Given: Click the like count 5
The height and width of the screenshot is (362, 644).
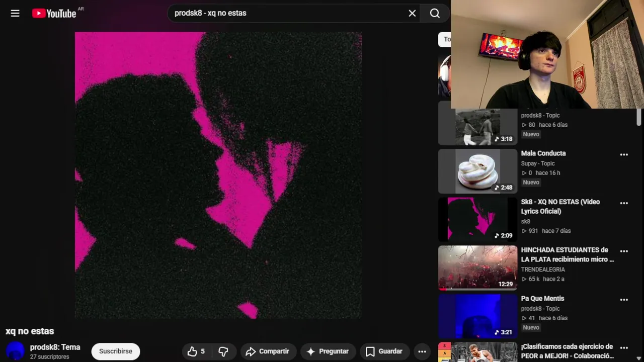Looking at the screenshot, I should (x=203, y=351).
